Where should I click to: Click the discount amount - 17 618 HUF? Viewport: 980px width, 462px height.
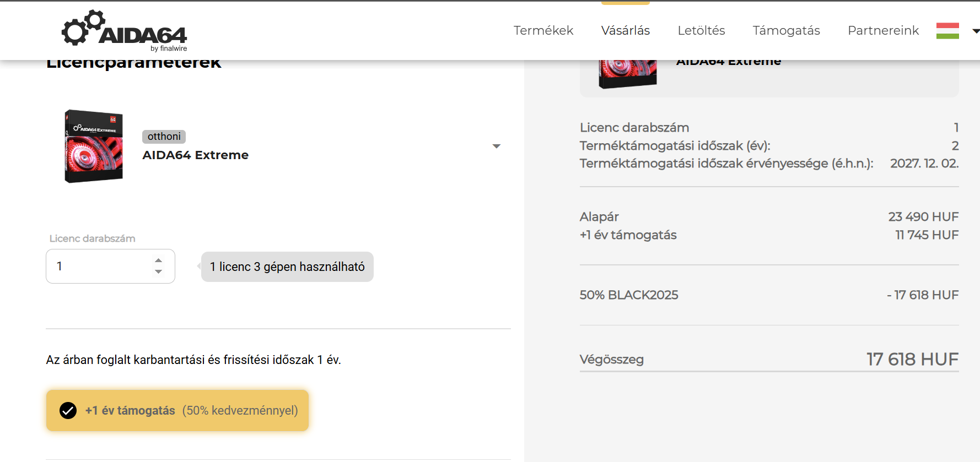923,295
